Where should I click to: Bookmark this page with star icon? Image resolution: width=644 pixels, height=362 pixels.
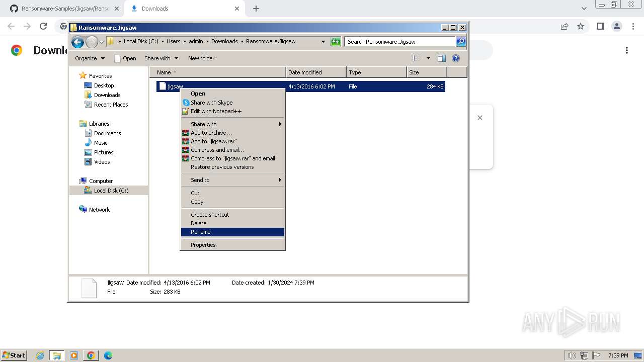tap(581, 26)
